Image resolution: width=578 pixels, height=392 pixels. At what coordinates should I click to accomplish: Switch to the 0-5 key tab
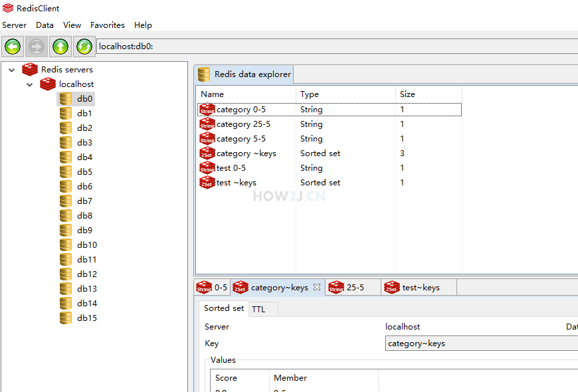pos(213,287)
